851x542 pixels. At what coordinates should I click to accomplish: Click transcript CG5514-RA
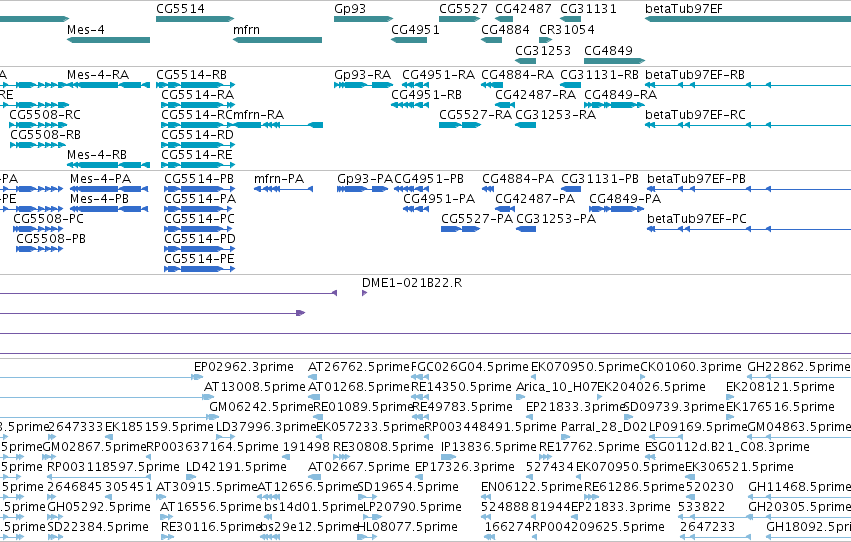[198, 105]
